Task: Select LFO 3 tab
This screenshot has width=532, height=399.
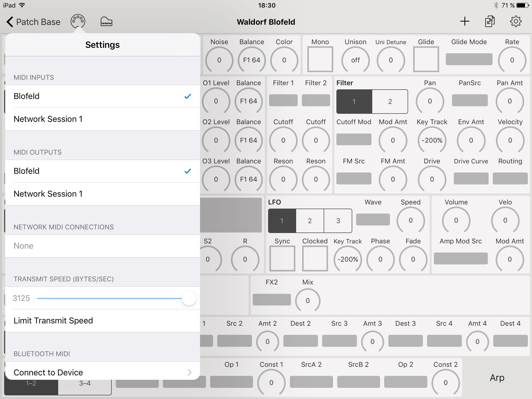Action: pyautogui.click(x=338, y=221)
